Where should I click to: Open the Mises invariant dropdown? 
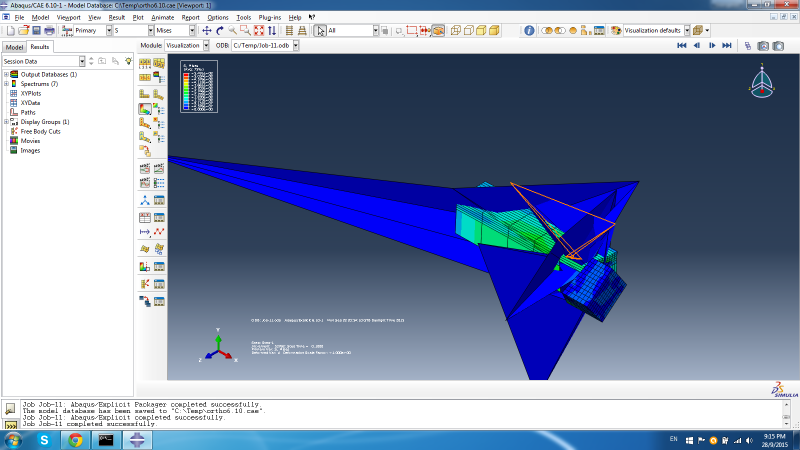pos(192,31)
